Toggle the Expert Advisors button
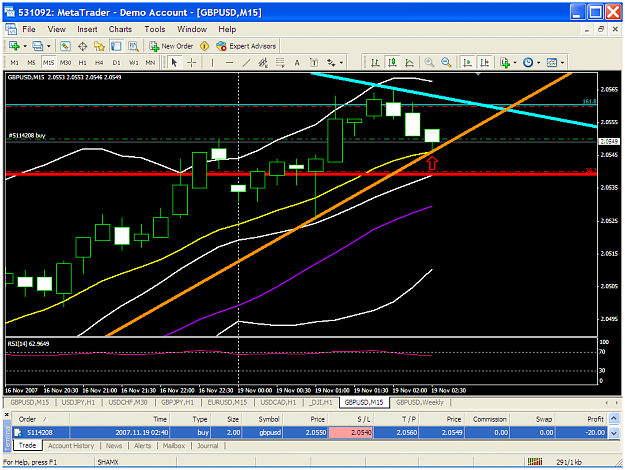This screenshot has height=470, width=625. (246, 46)
